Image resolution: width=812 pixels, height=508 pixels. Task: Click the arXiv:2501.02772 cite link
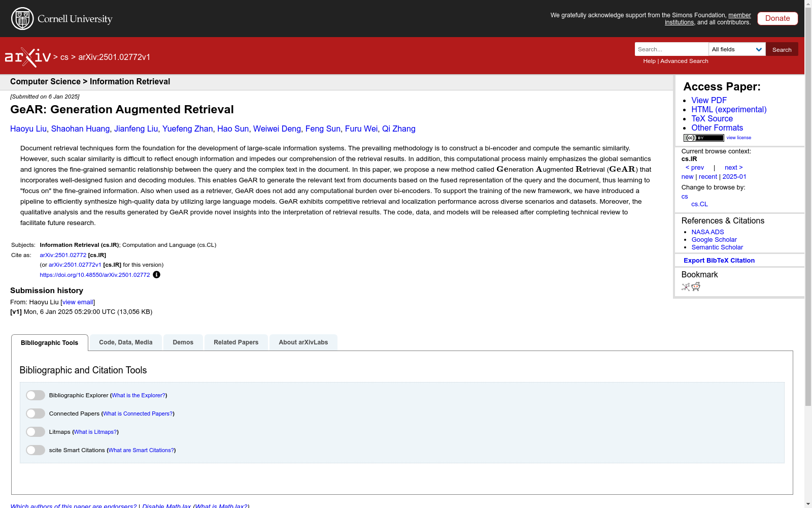(x=63, y=255)
